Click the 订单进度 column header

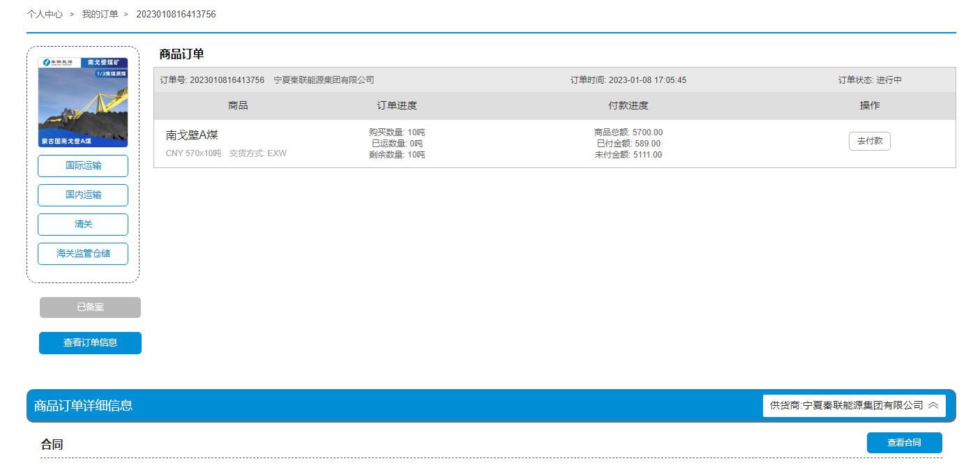tap(397, 106)
